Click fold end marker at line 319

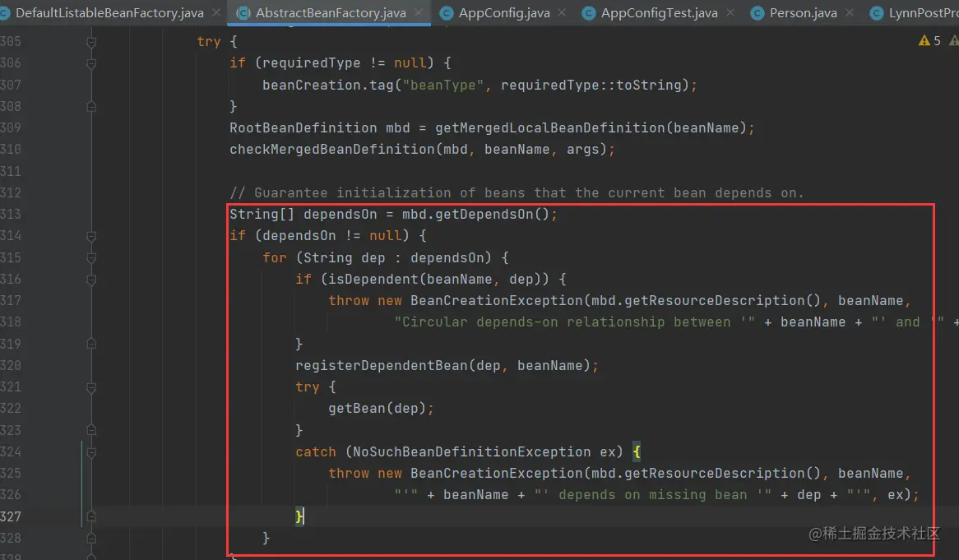pyautogui.click(x=91, y=344)
